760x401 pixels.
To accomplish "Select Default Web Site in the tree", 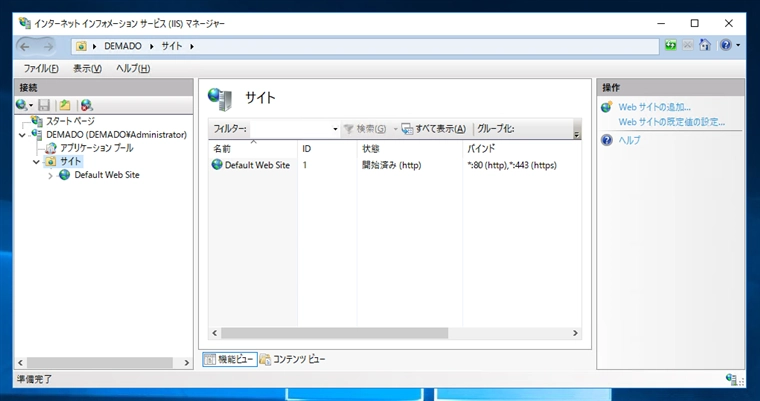I will pos(107,175).
